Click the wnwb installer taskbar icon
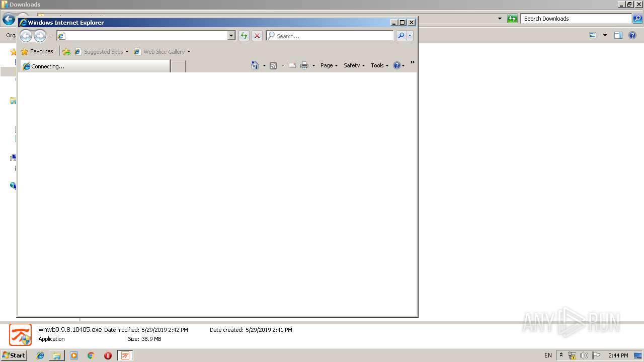This screenshot has width=644, height=362. (x=125, y=355)
